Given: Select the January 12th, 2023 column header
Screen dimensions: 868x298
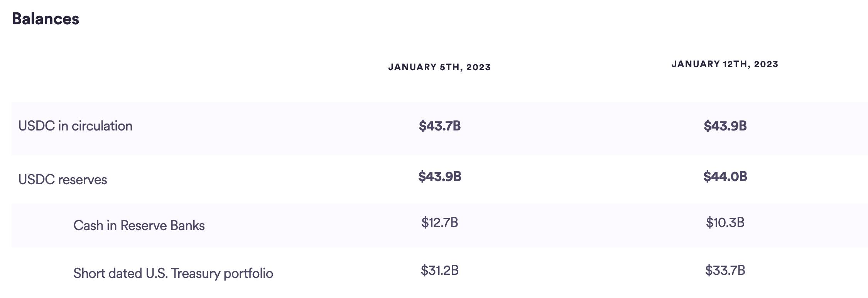Looking at the screenshot, I should click(x=725, y=64).
